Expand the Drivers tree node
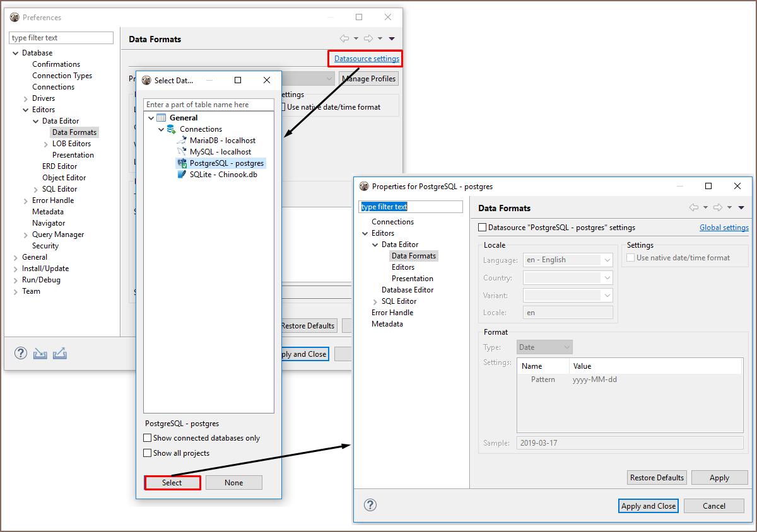 [x=25, y=99]
